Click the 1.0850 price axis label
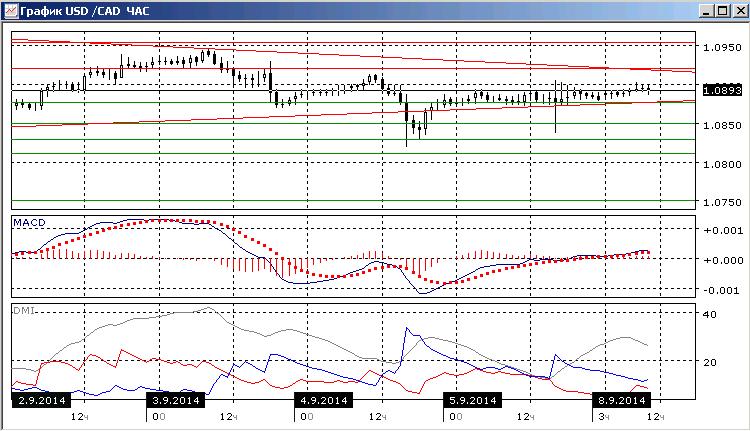 (x=722, y=125)
